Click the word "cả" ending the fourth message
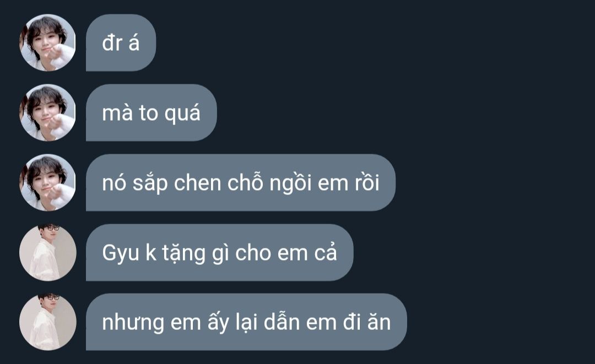The width and height of the screenshot is (595, 364). (x=326, y=252)
